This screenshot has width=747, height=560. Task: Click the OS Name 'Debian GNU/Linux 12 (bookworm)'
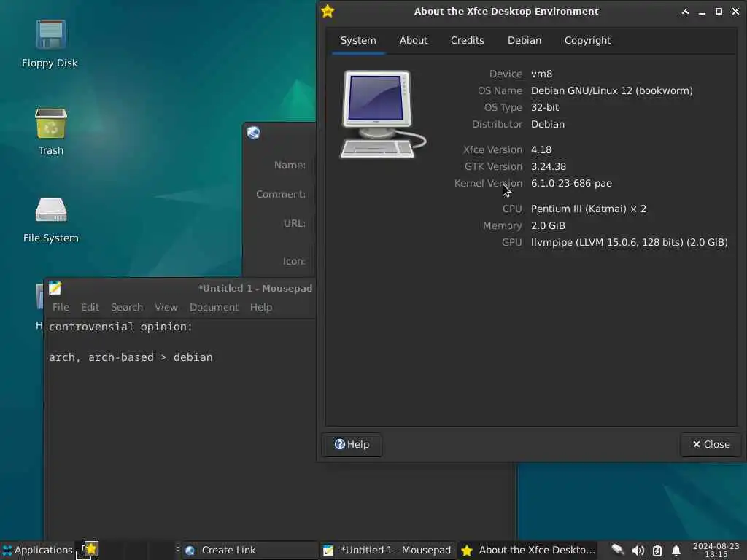tap(612, 90)
